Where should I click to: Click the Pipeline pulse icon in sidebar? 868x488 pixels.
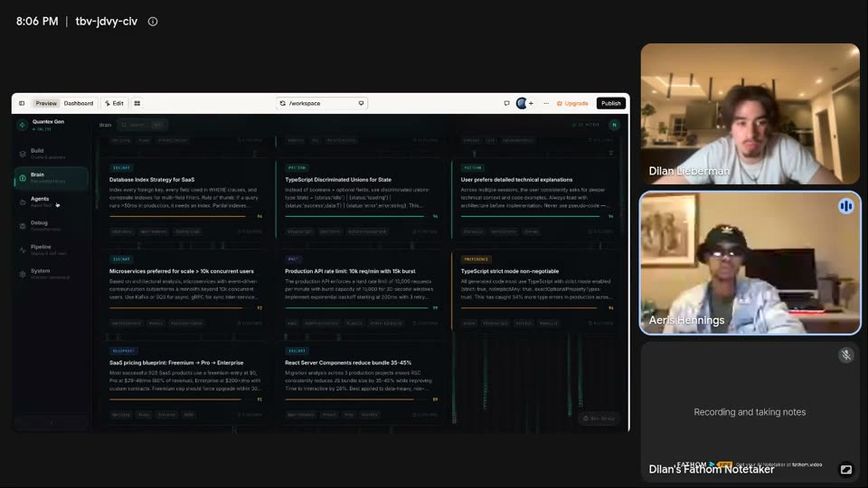coord(23,250)
